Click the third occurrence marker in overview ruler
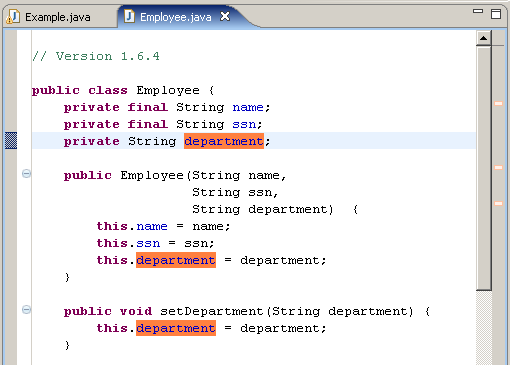Image resolution: width=510 pixels, height=365 pixels. (498, 203)
